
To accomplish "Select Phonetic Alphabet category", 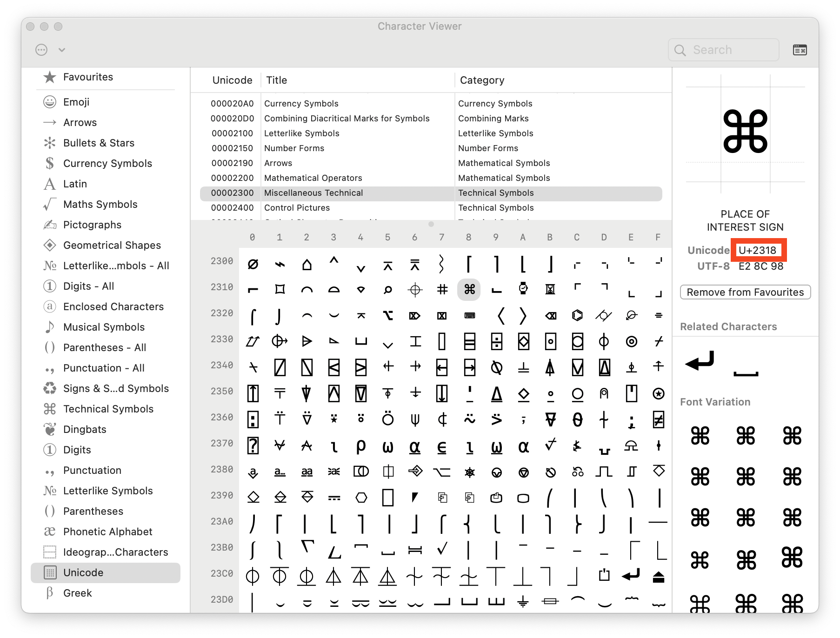I will [x=106, y=532].
